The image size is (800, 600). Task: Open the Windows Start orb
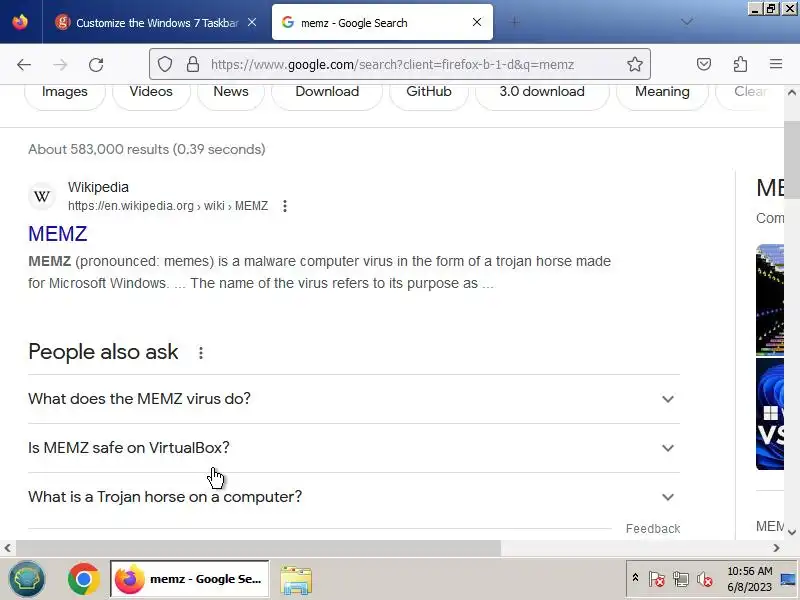[x=27, y=579]
